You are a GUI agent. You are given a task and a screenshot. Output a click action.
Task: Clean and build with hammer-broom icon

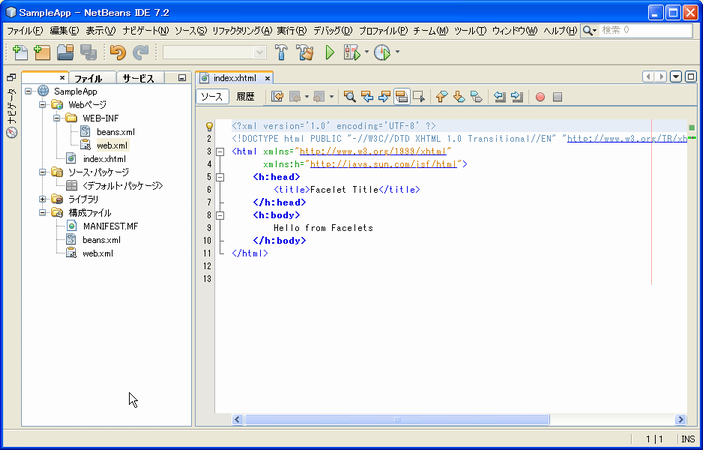click(x=304, y=53)
